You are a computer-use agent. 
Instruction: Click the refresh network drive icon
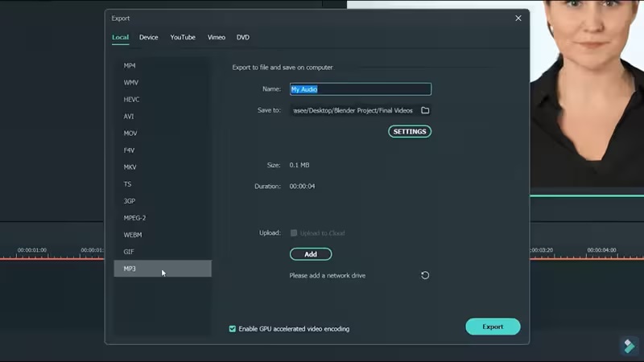[425, 275]
